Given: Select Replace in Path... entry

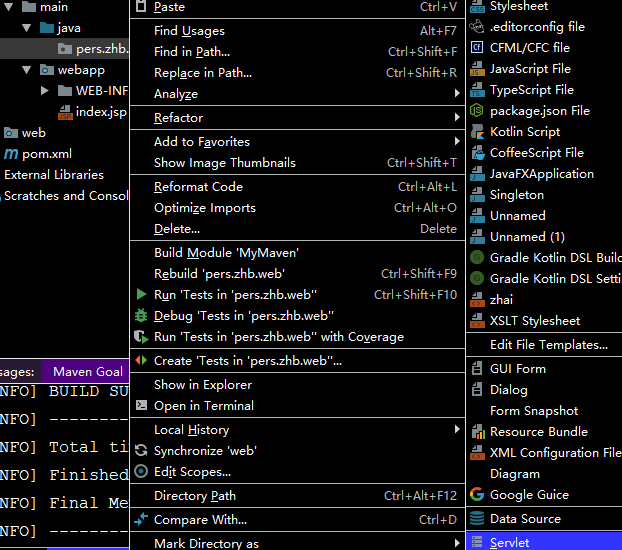Looking at the screenshot, I should point(297,73).
